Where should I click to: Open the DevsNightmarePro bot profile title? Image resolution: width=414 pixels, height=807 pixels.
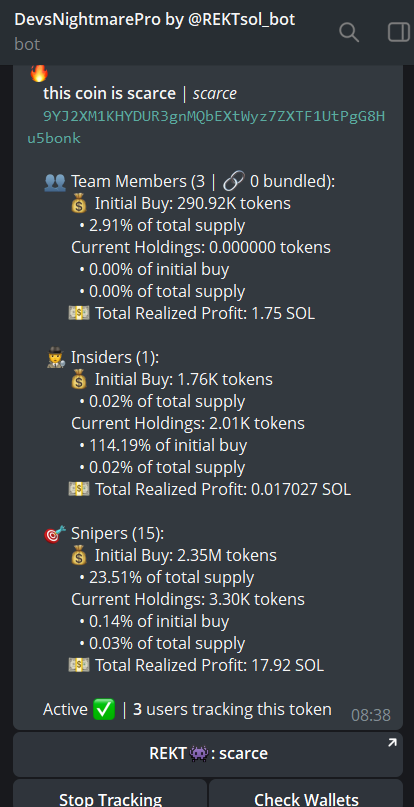(x=154, y=20)
